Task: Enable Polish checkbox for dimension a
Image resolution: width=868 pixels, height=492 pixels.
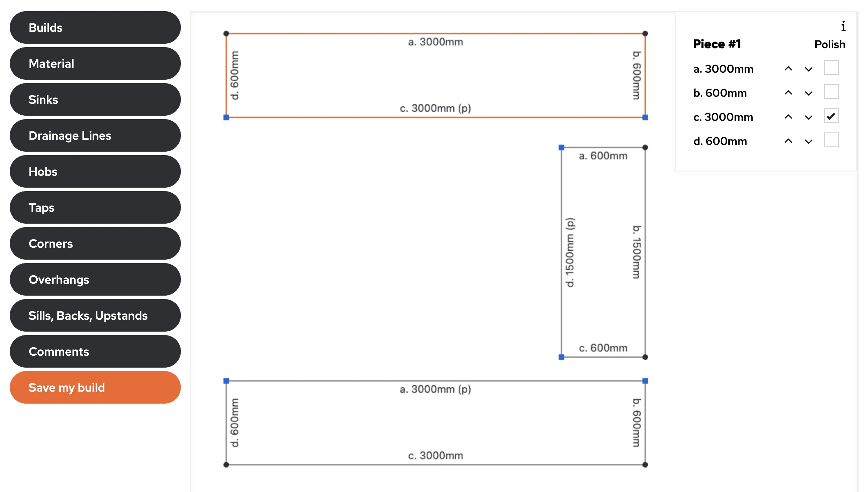Action: click(x=830, y=68)
